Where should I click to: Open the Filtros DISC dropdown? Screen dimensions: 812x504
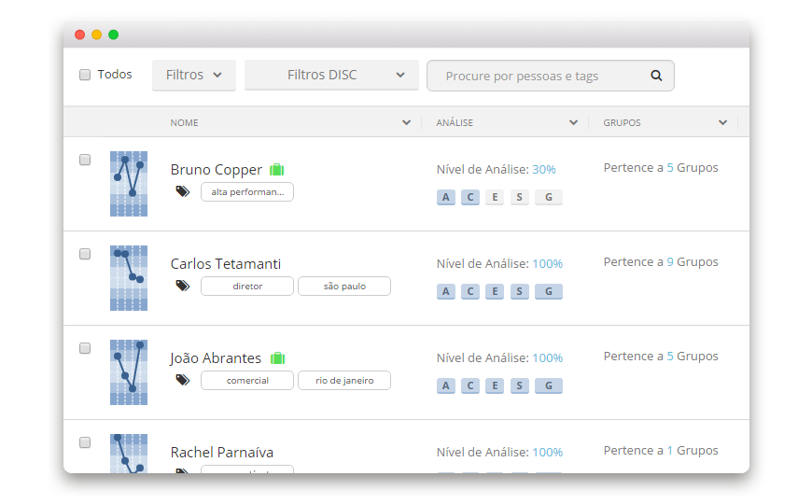tap(331, 75)
